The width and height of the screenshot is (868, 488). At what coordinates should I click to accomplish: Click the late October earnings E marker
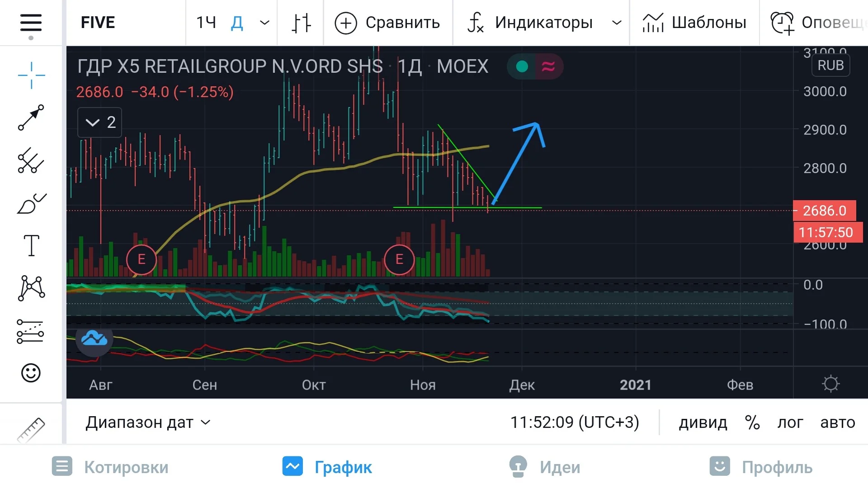[399, 259]
